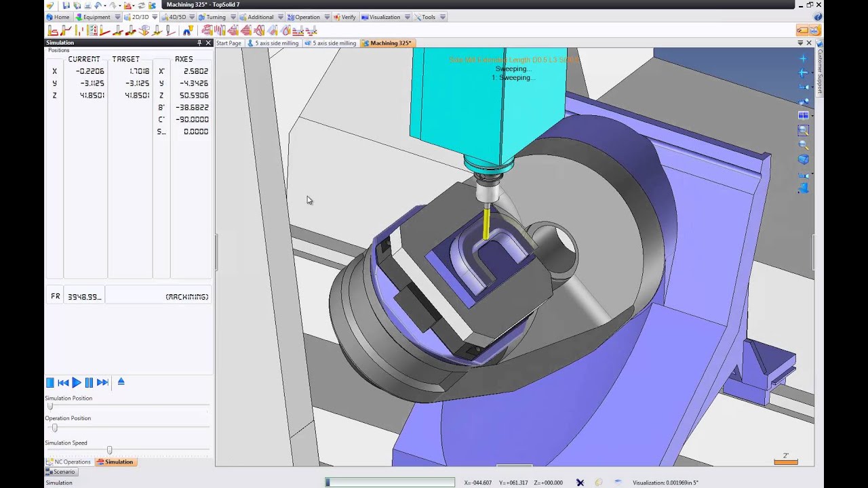The height and width of the screenshot is (488, 868).
Task: Open the Visualization menu
Action: pyautogui.click(x=380, y=17)
